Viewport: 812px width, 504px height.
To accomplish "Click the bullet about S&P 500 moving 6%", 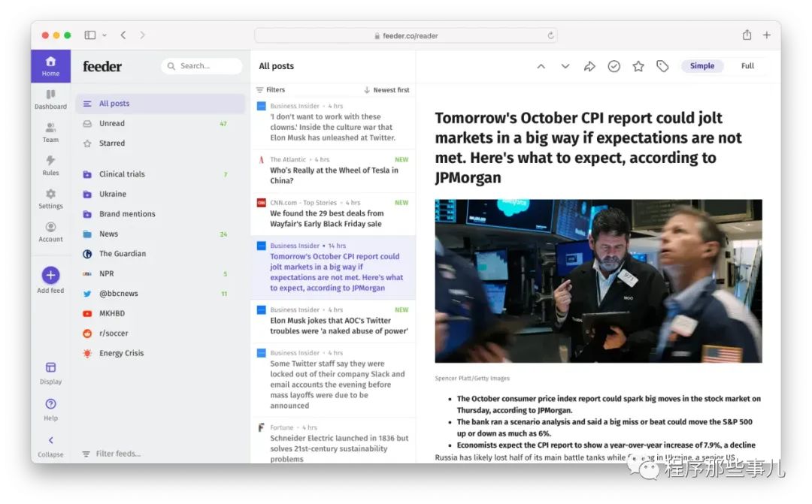I will point(604,427).
